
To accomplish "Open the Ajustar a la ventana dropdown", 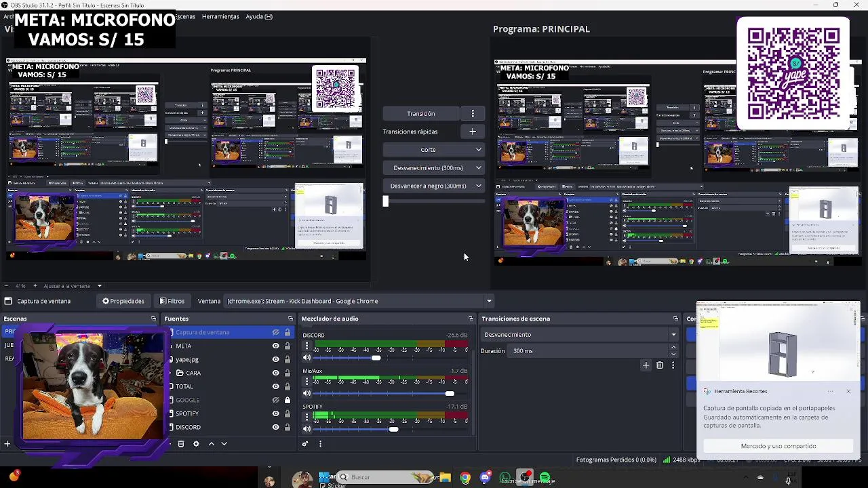I will point(99,286).
